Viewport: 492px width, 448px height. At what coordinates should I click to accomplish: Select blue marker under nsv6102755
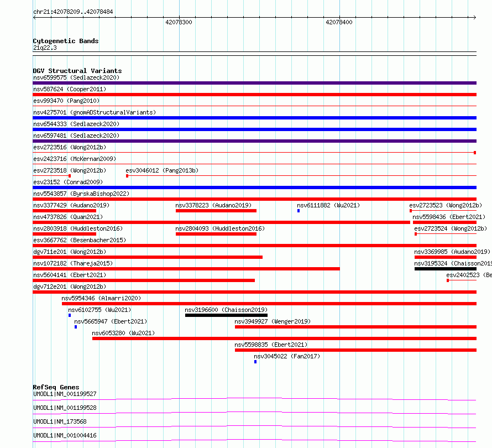tap(70, 315)
